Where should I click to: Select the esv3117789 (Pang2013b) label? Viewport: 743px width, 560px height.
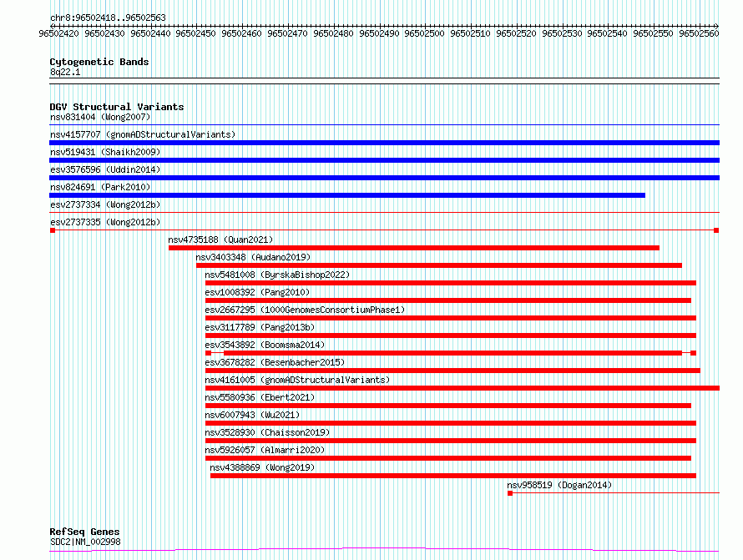coord(260,327)
